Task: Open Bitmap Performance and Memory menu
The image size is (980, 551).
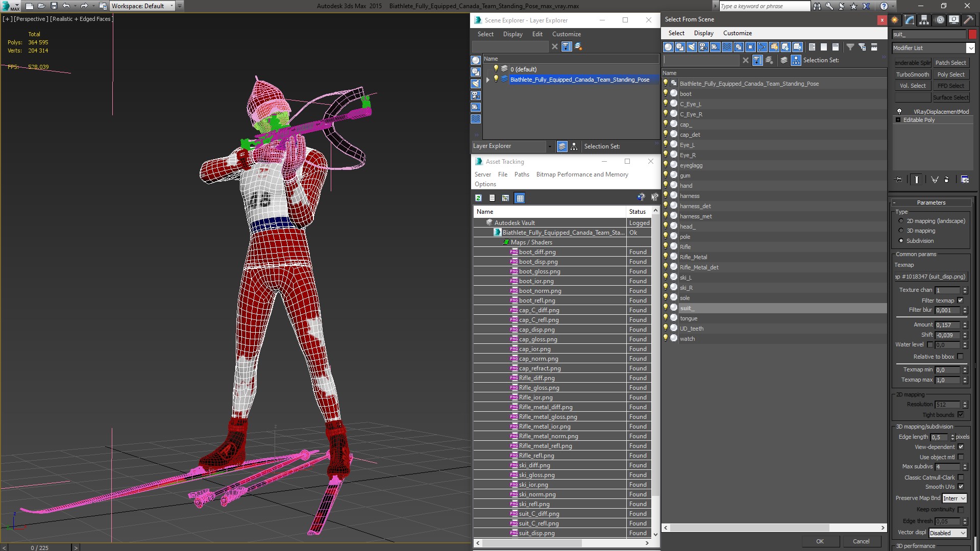Action: 582,174
